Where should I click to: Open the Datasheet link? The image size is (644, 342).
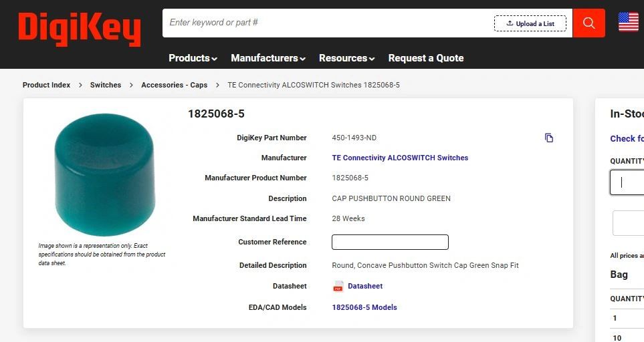(x=365, y=287)
